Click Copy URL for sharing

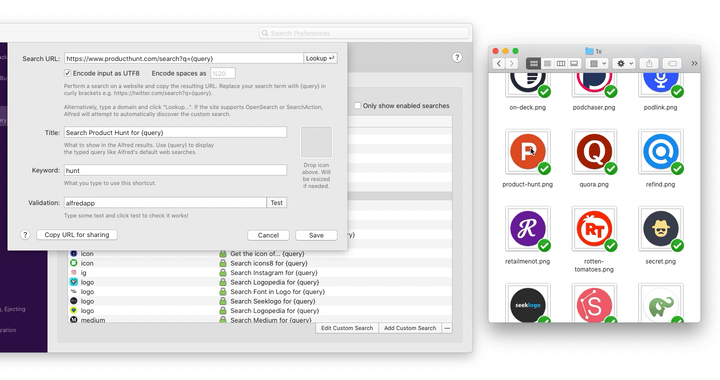tap(77, 235)
